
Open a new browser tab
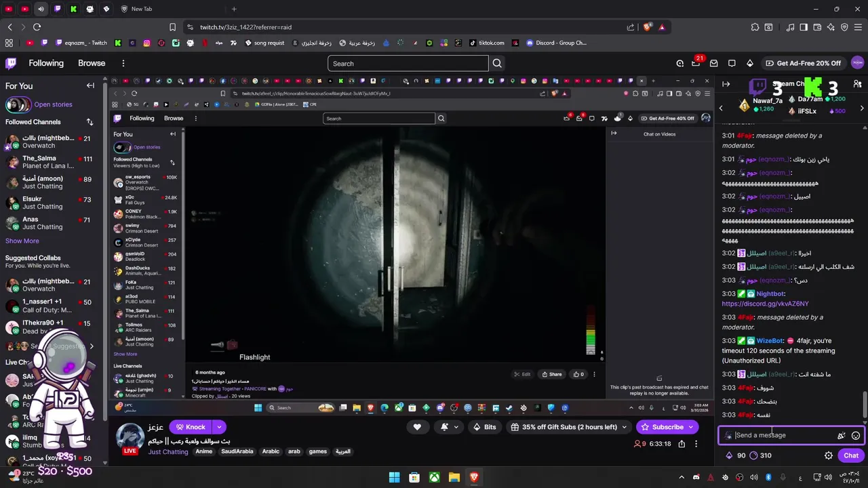[234, 9]
